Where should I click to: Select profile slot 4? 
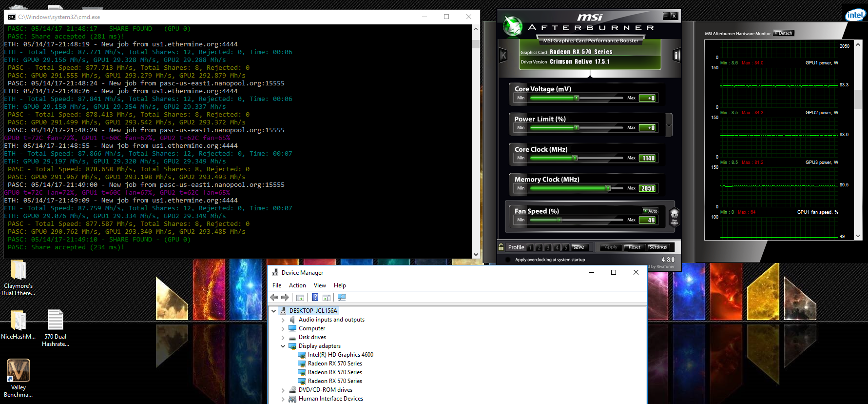557,247
